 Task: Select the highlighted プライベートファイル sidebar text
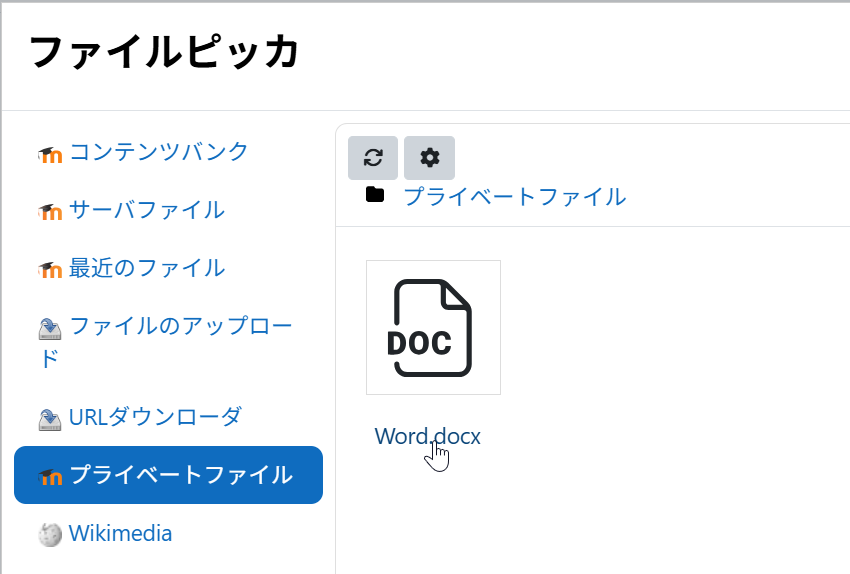(x=180, y=475)
